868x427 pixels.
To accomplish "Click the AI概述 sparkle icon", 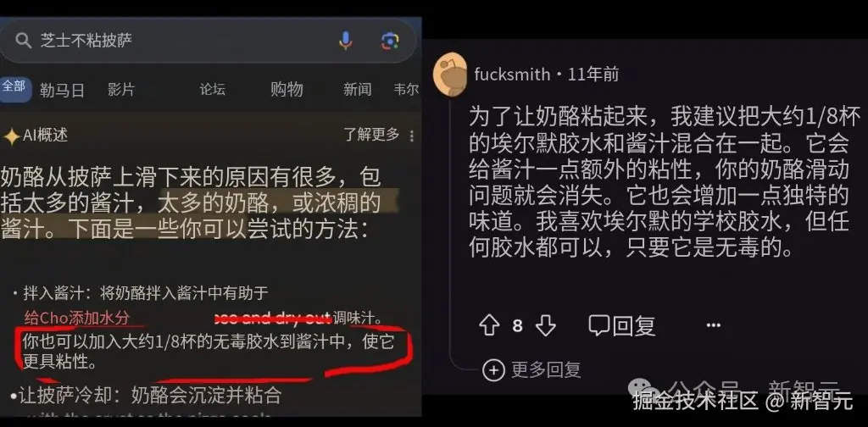I will (12, 136).
